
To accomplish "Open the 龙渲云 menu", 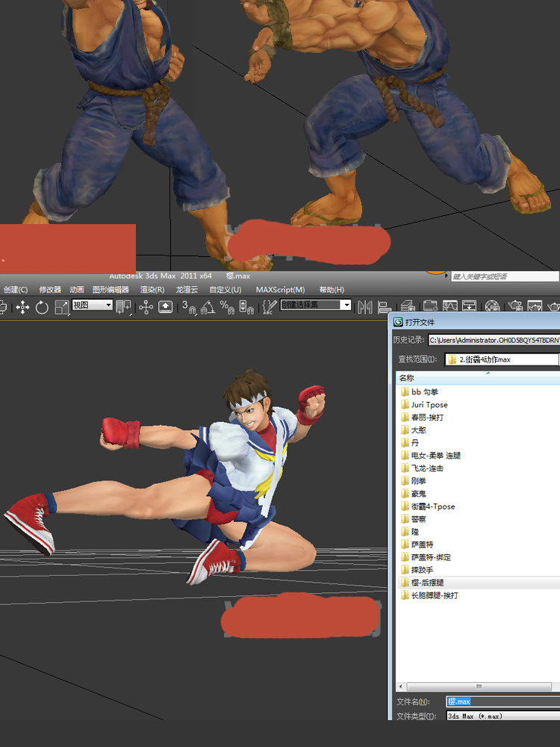I will [187, 290].
